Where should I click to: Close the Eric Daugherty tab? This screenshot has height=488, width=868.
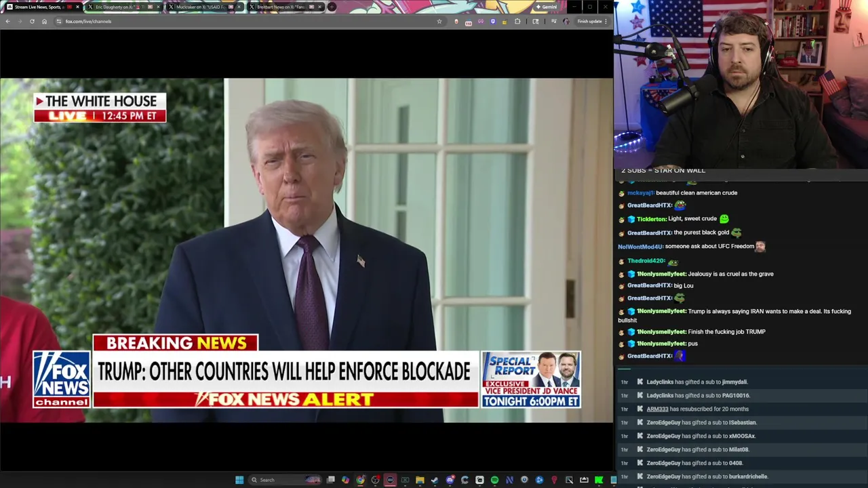click(x=158, y=7)
